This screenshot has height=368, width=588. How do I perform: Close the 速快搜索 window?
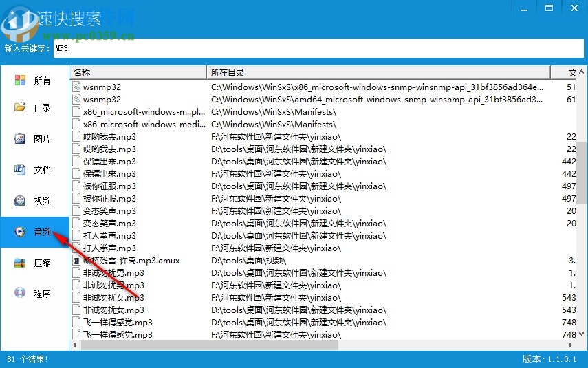coord(574,8)
